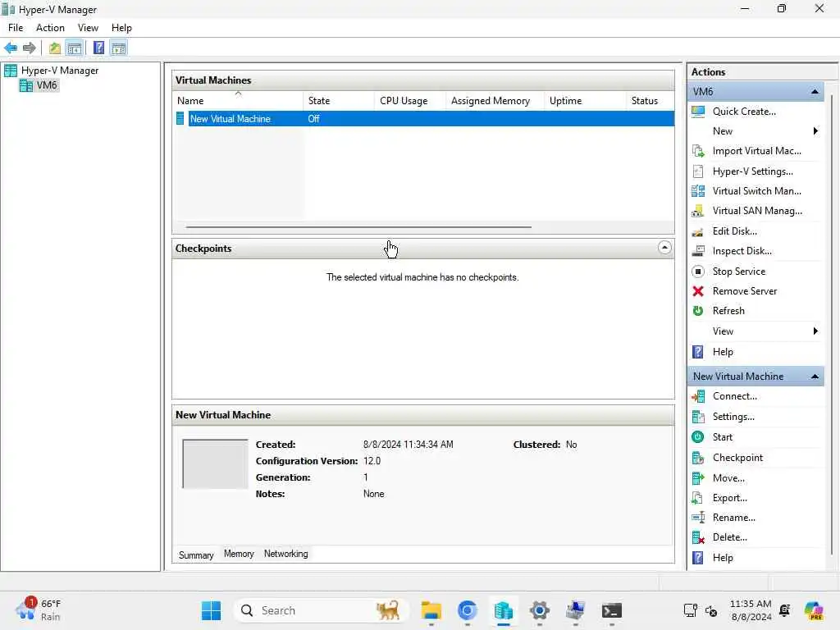Click the Created date value 8/8/2024 11:34:34 AM
The width and height of the screenshot is (840, 630).
click(x=409, y=445)
